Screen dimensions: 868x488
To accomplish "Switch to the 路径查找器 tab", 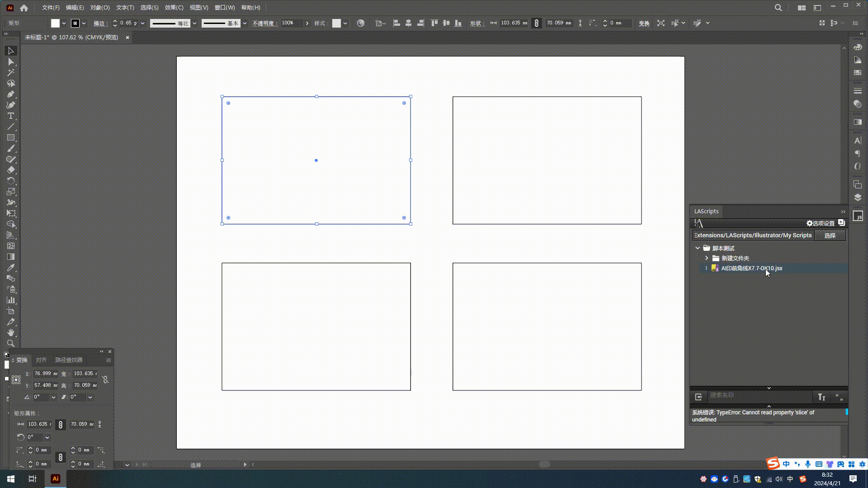I will (69, 360).
